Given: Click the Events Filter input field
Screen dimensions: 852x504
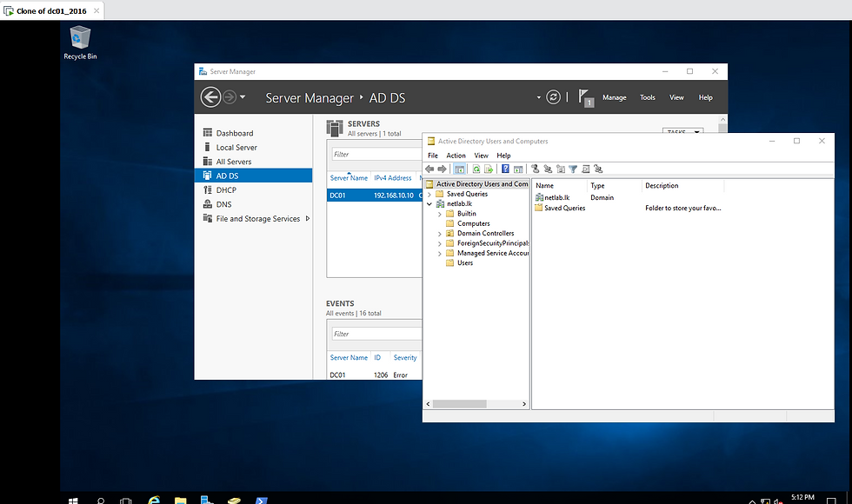Looking at the screenshot, I should pos(376,334).
